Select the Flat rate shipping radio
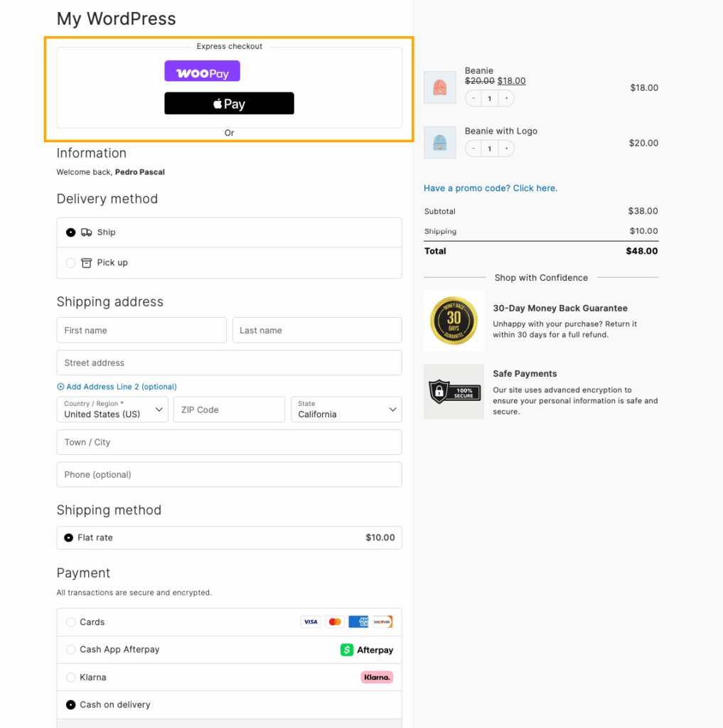This screenshot has width=723, height=728. (x=69, y=537)
